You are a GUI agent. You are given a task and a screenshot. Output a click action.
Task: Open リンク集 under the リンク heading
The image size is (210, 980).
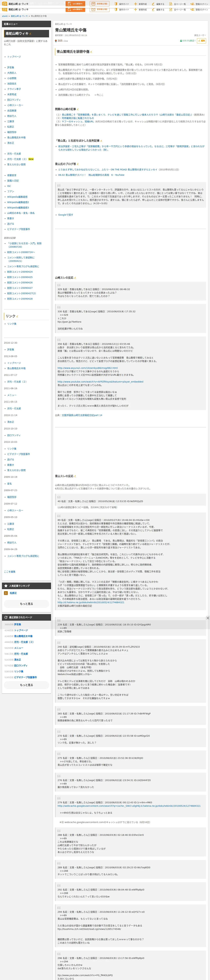coord(12,324)
